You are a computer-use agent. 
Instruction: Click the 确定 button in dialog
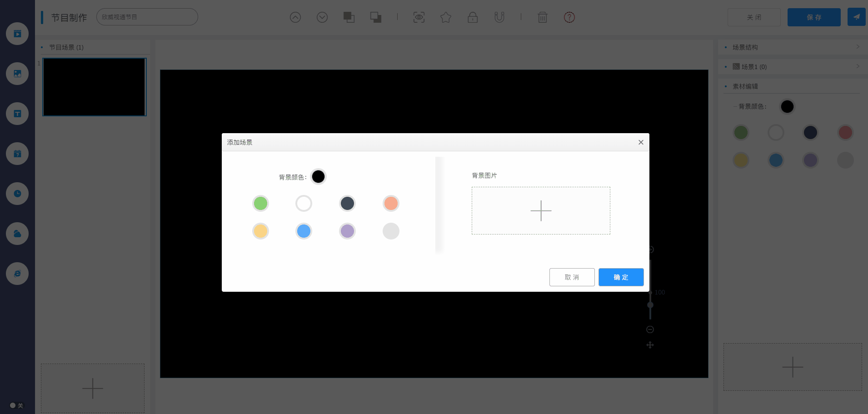[621, 277]
